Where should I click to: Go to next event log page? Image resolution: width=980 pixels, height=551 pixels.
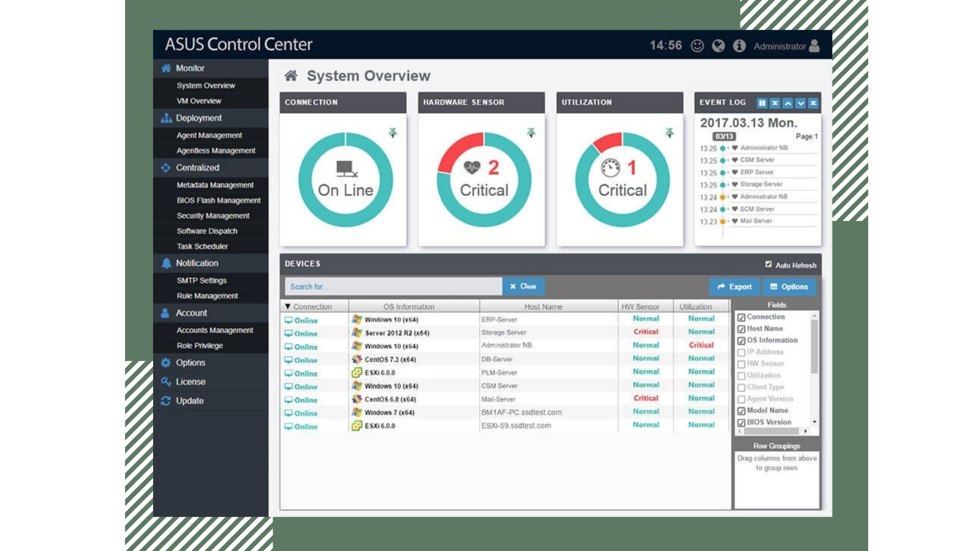pos(800,103)
